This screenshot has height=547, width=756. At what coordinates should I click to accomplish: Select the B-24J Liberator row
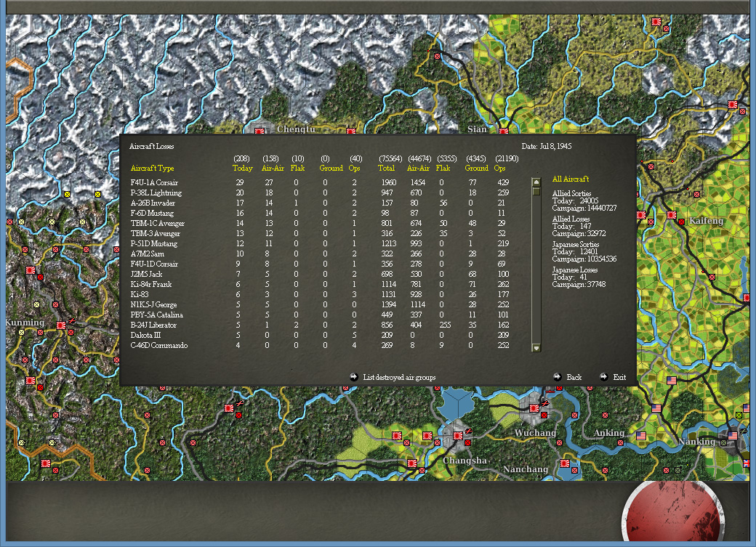(x=320, y=325)
